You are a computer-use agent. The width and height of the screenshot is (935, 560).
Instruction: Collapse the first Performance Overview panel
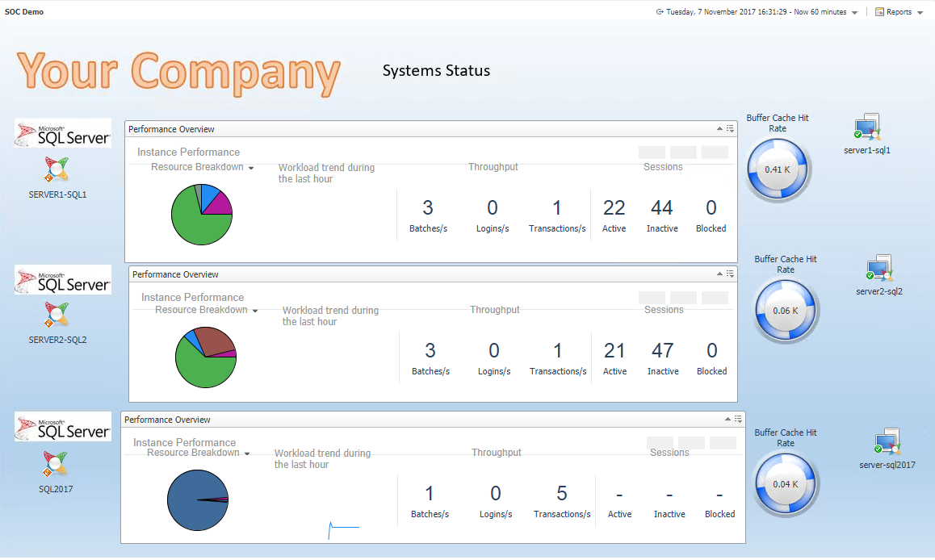[720, 129]
